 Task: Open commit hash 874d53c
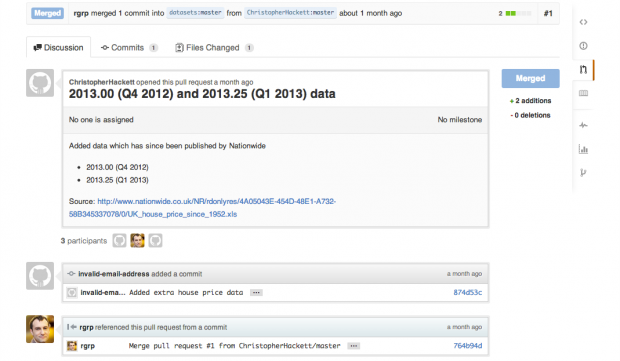(467, 293)
